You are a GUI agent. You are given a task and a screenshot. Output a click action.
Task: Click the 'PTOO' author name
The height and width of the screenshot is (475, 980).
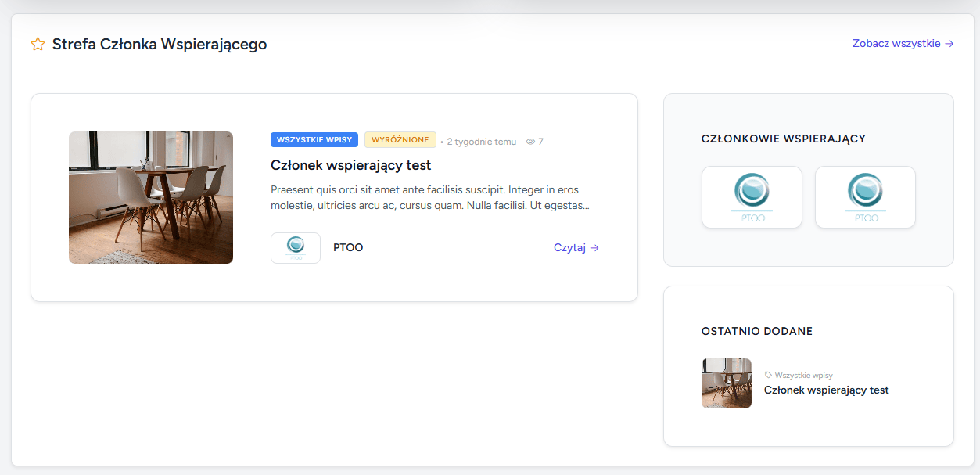(348, 248)
